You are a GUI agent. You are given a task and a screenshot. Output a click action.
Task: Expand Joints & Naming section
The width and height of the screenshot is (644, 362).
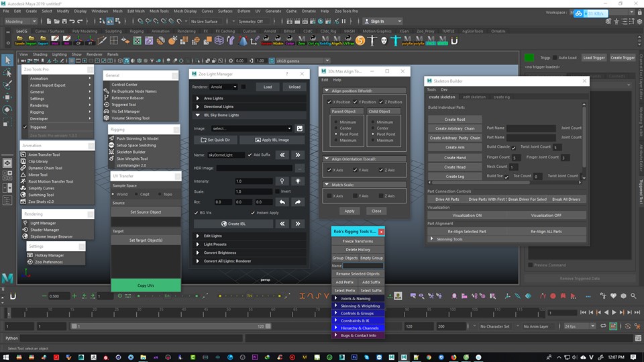coord(358,299)
